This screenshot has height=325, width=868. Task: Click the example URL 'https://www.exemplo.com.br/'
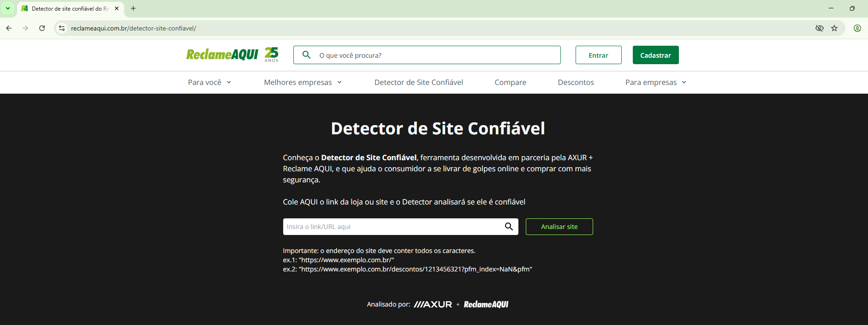point(346,260)
